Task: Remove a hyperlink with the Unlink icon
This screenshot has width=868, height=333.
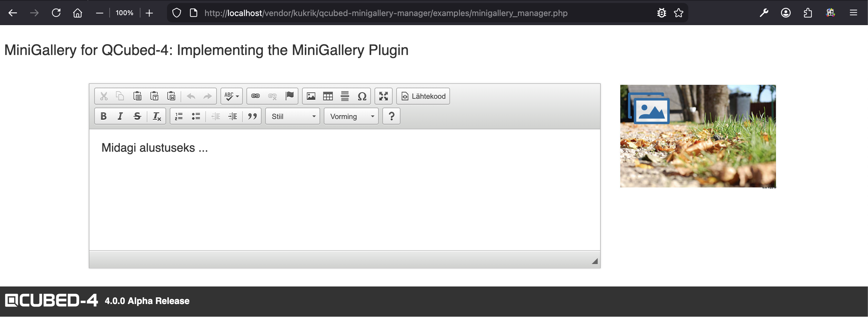Action: tap(272, 96)
